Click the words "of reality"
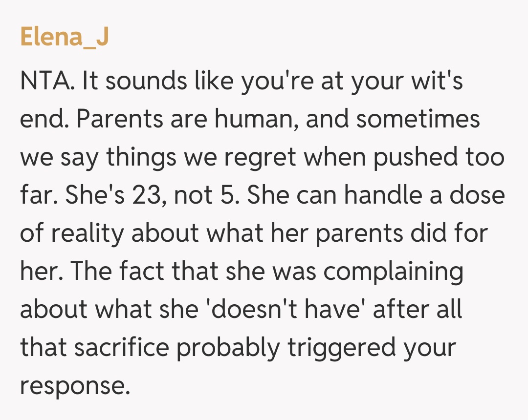The width and height of the screenshot is (528, 420). point(72,233)
